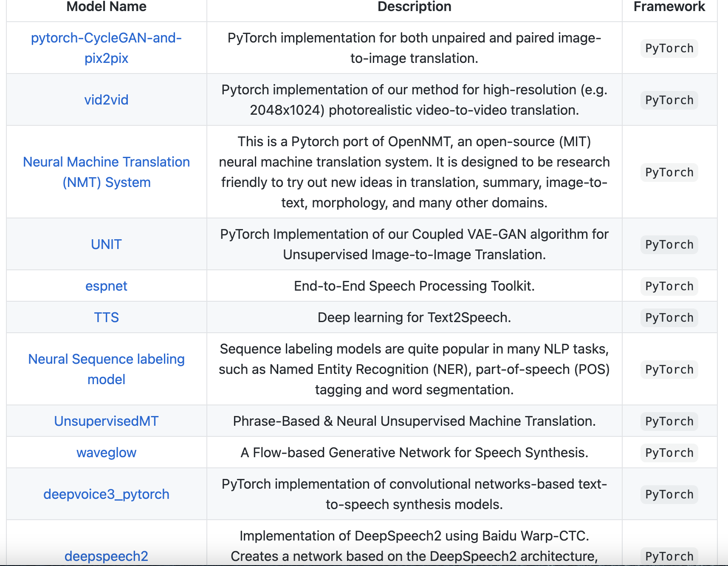Viewport: 728px width, 566px height.
Task: Click the PyTorch badge in the UNIT row
Action: [x=669, y=245]
